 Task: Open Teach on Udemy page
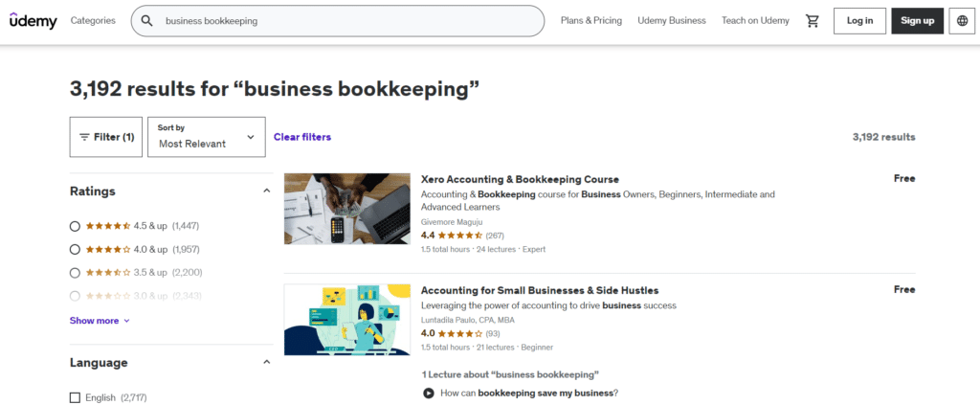coord(755,21)
